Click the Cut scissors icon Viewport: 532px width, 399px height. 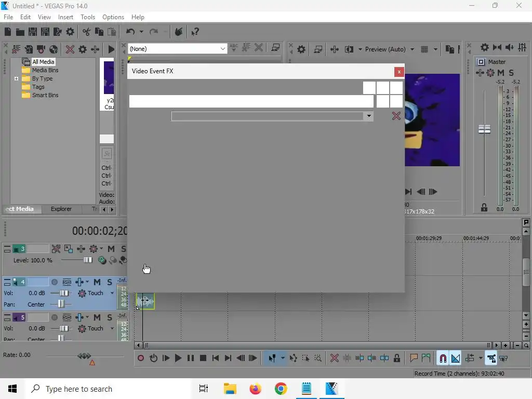(87, 32)
